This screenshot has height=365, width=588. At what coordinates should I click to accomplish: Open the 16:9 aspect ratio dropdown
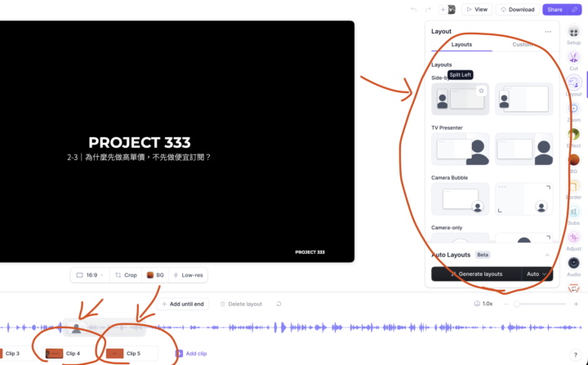90,275
